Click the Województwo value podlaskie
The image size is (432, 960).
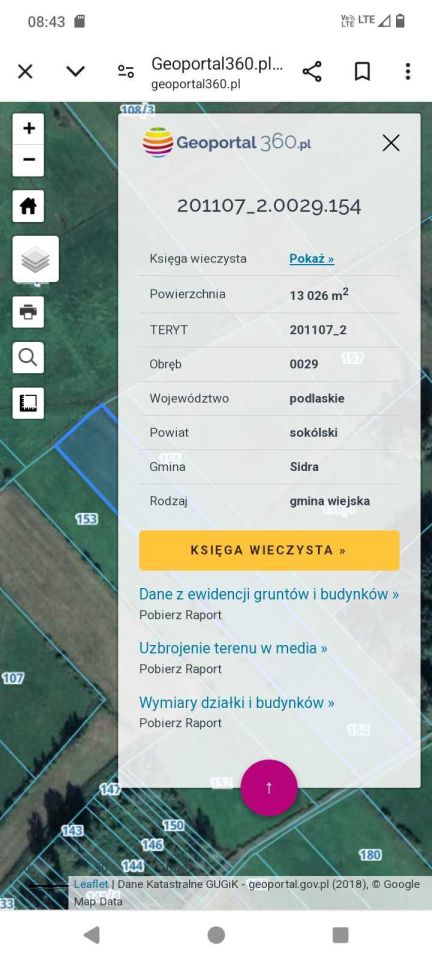(317, 399)
